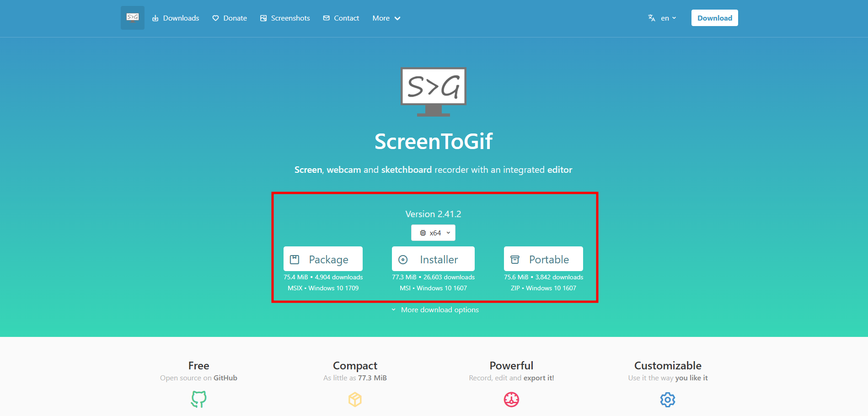The width and height of the screenshot is (868, 416).
Task: Go to the Screenshots page
Action: pyautogui.click(x=285, y=18)
